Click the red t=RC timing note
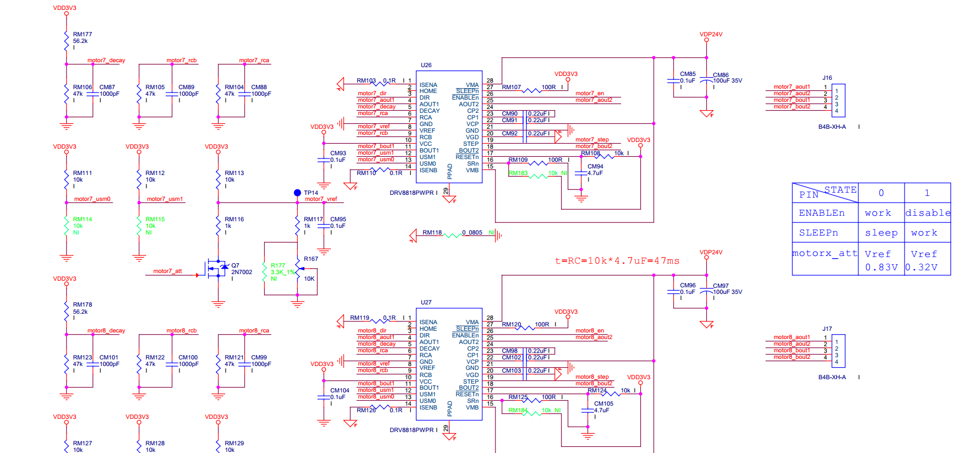 tap(617, 260)
